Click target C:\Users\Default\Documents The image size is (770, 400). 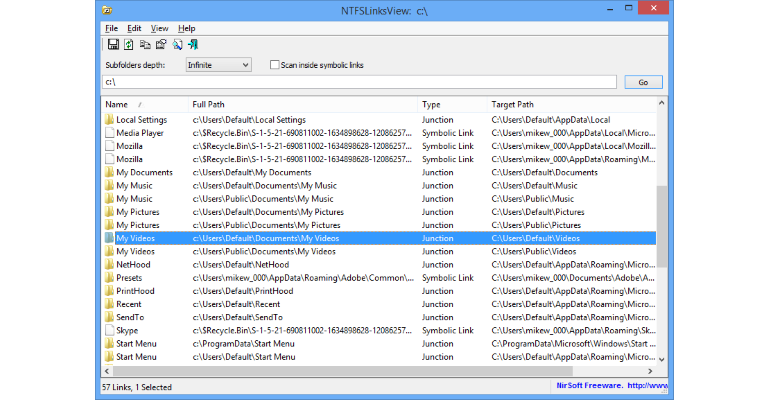click(545, 172)
